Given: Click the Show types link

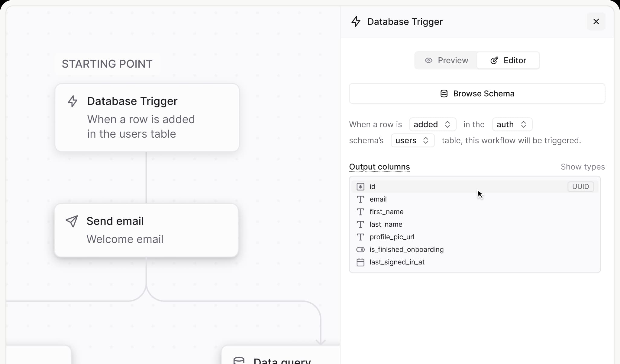Looking at the screenshot, I should (x=583, y=167).
